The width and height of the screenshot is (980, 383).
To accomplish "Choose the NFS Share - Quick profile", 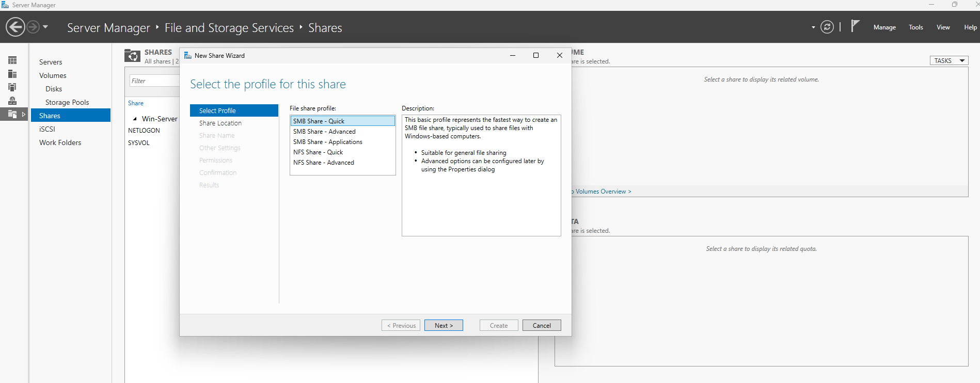I will click(343, 152).
